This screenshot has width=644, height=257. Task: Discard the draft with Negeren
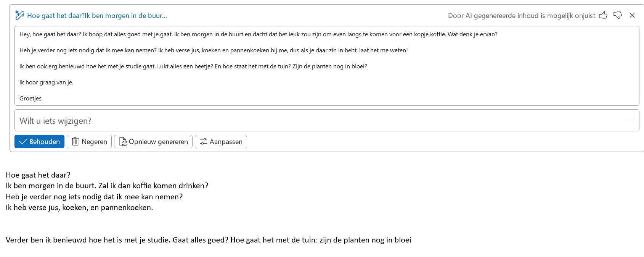coord(89,142)
